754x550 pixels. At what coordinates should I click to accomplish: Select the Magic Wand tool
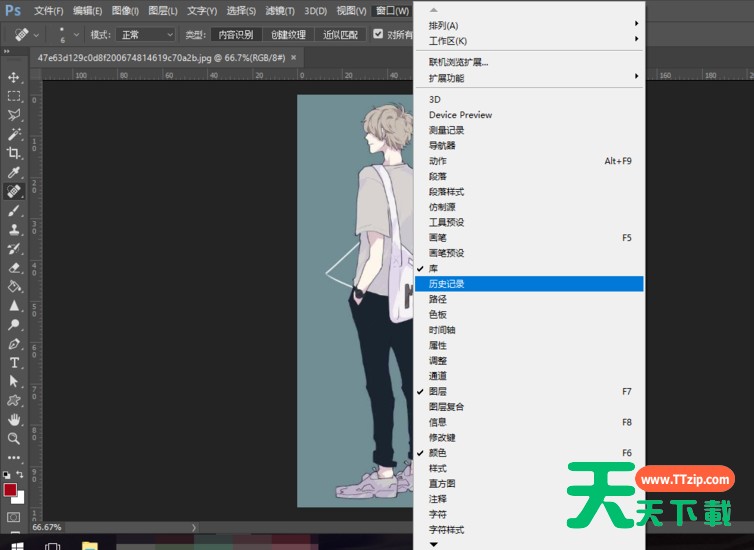coord(14,134)
